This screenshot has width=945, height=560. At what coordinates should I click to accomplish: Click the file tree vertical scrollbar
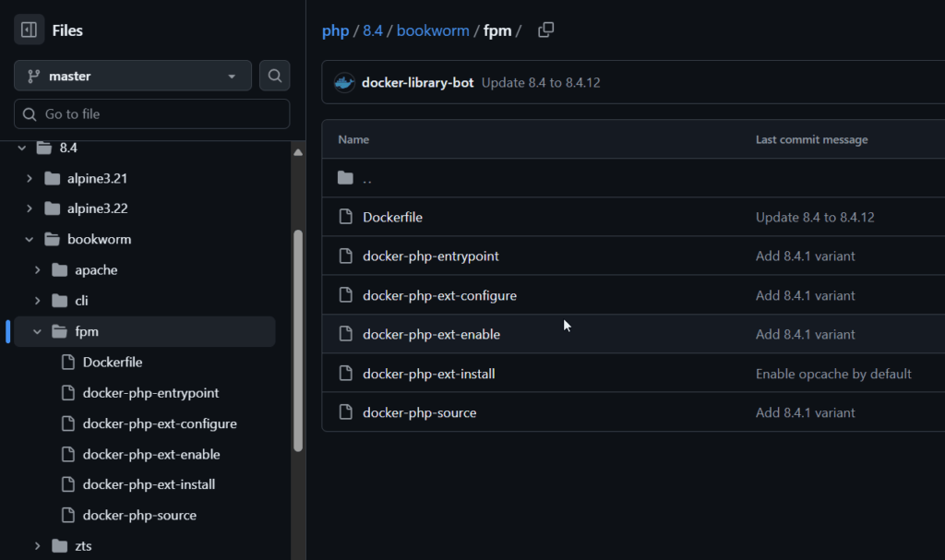(298, 341)
